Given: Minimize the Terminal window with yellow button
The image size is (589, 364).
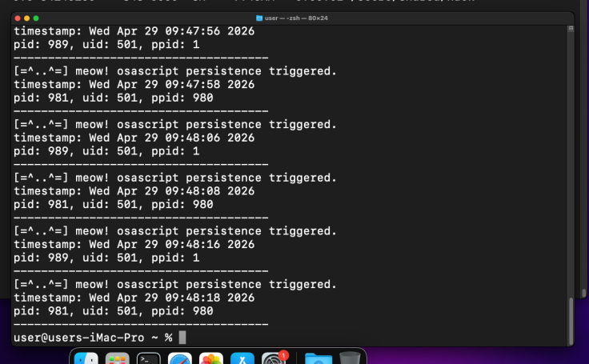Looking at the screenshot, I should [26, 18].
